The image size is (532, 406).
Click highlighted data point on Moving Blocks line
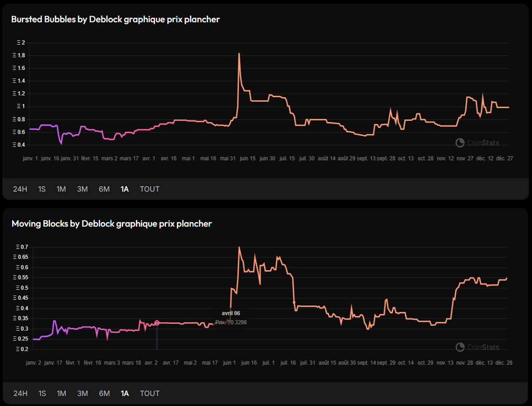click(x=157, y=323)
